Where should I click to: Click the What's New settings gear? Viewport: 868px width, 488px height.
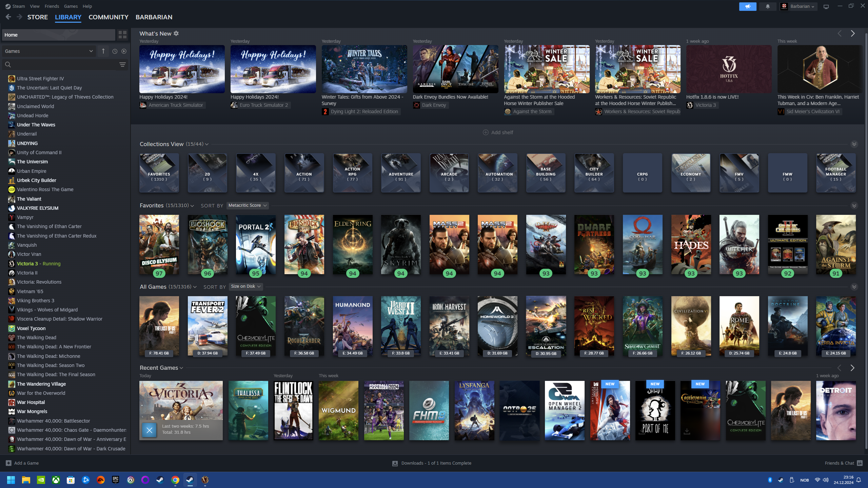(x=176, y=33)
